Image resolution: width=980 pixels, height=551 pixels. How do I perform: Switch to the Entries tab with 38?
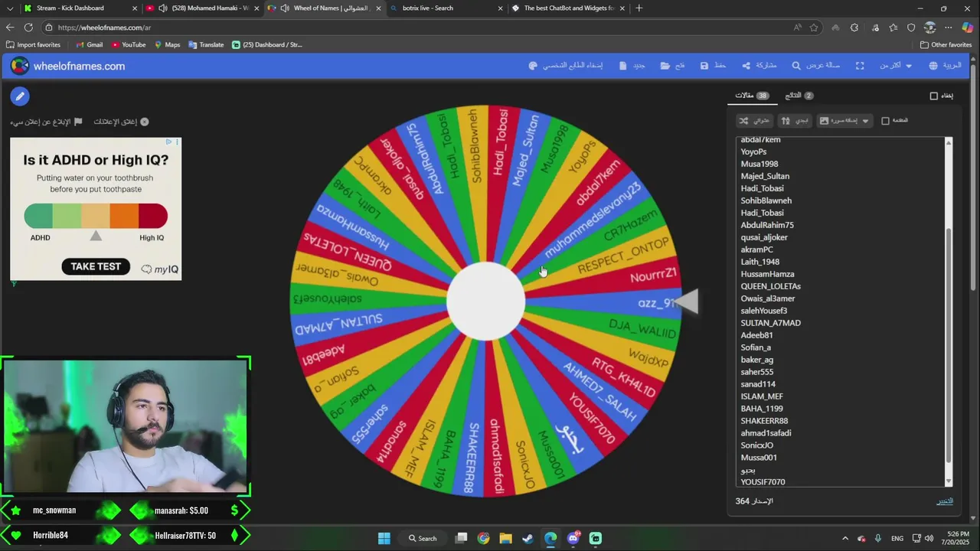click(x=752, y=96)
